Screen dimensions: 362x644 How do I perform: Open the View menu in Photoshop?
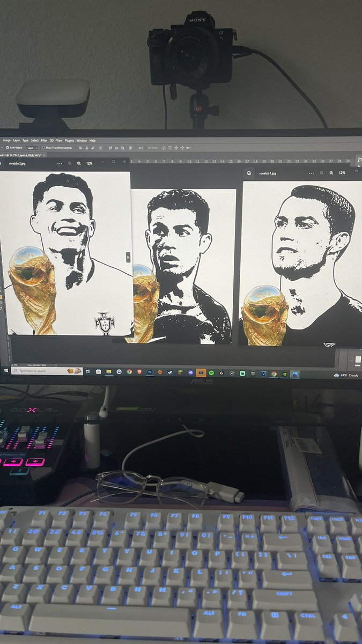[59, 141]
